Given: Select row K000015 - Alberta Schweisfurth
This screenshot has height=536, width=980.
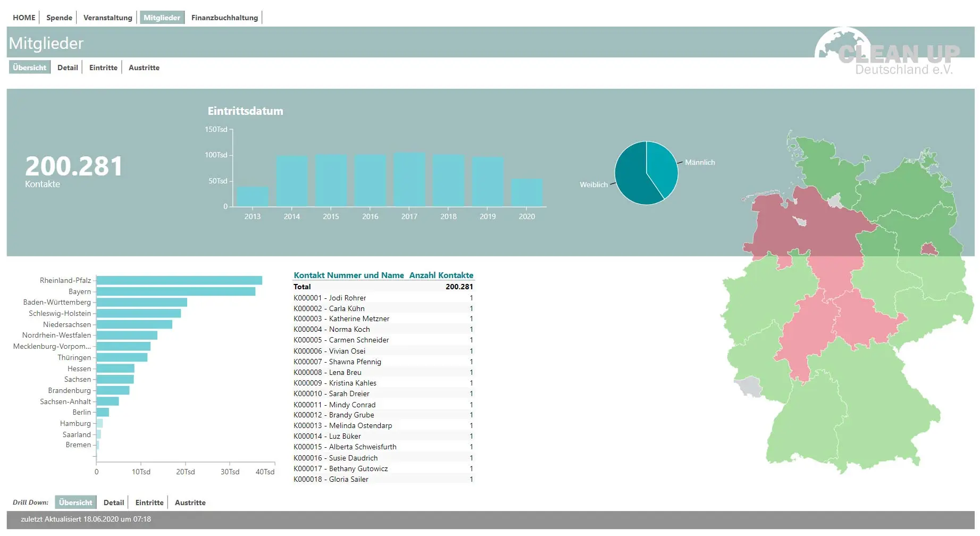Looking at the screenshot, I should point(383,447).
